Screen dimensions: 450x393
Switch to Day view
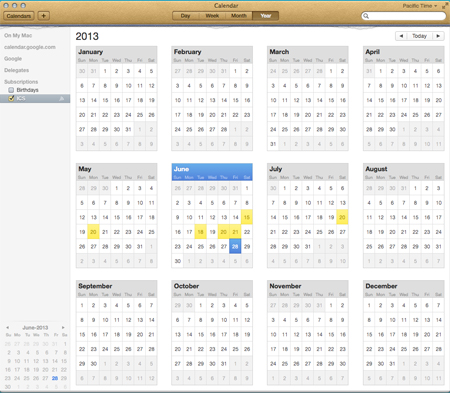[185, 16]
